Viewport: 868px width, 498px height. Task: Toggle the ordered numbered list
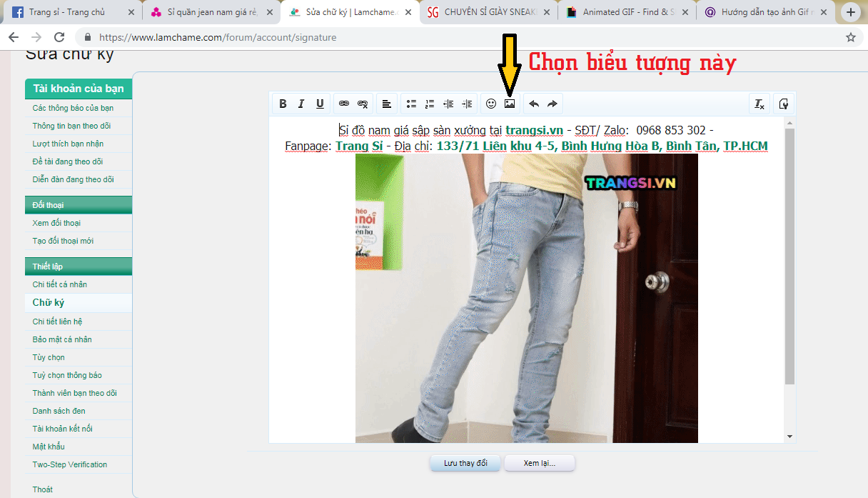coord(430,104)
